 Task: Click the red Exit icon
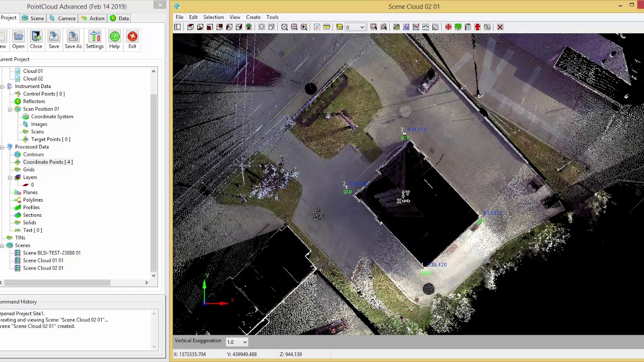tap(132, 36)
